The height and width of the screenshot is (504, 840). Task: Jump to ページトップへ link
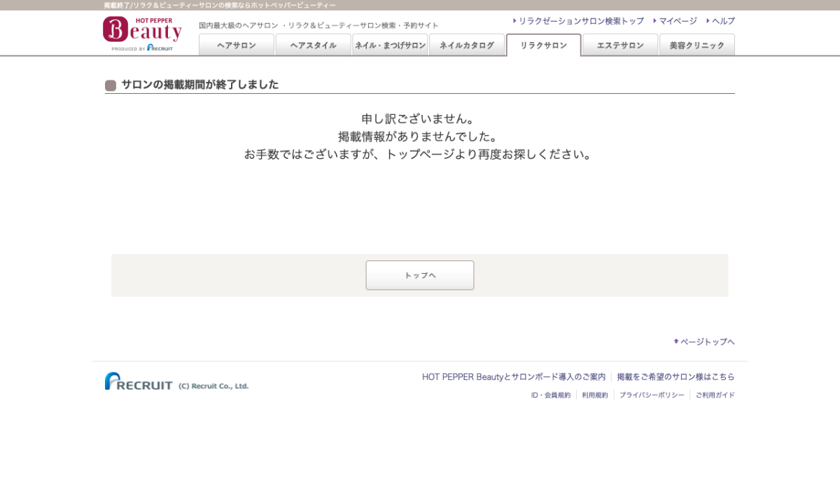click(x=706, y=342)
